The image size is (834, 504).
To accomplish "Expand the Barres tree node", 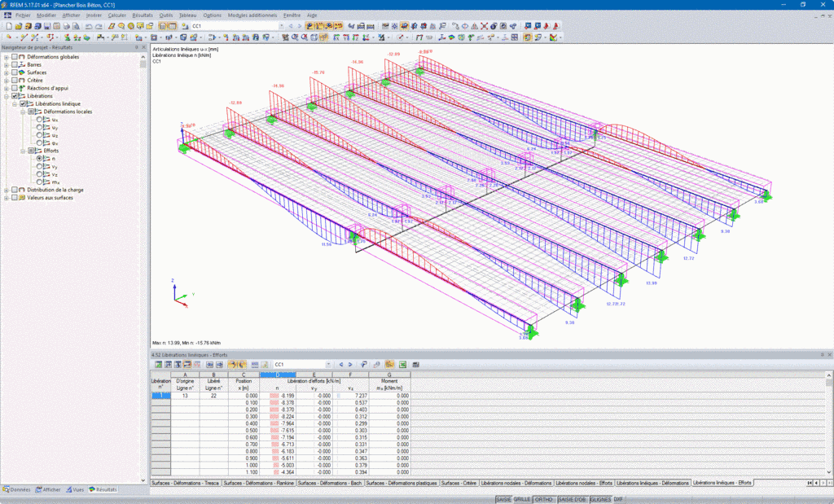I will point(7,64).
